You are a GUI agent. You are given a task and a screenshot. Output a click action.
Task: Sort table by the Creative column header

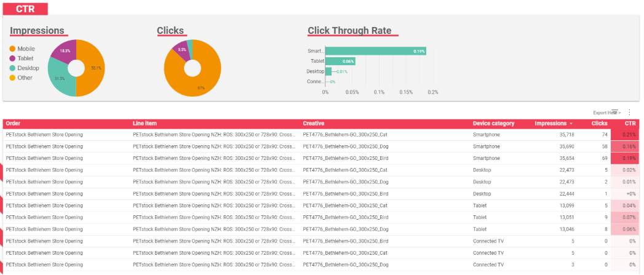(x=314, y=123)
